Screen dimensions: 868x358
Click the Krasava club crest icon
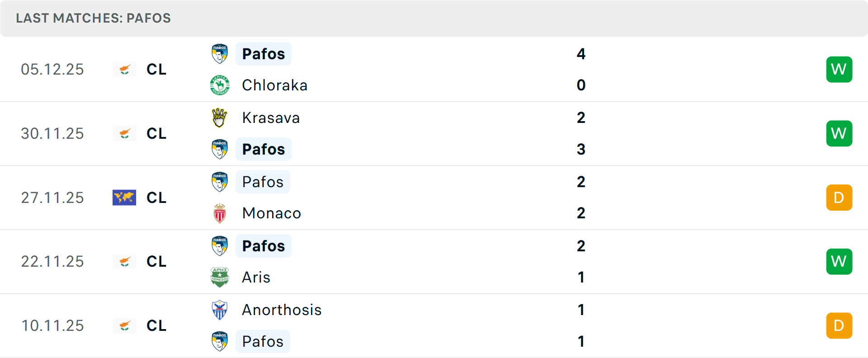click(220, 118)
